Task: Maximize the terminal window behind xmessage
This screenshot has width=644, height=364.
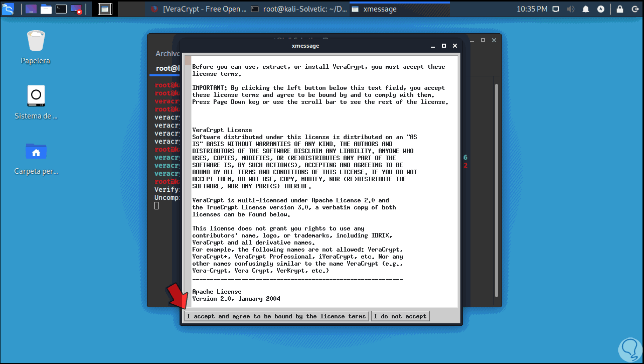Action: (483, 40)
